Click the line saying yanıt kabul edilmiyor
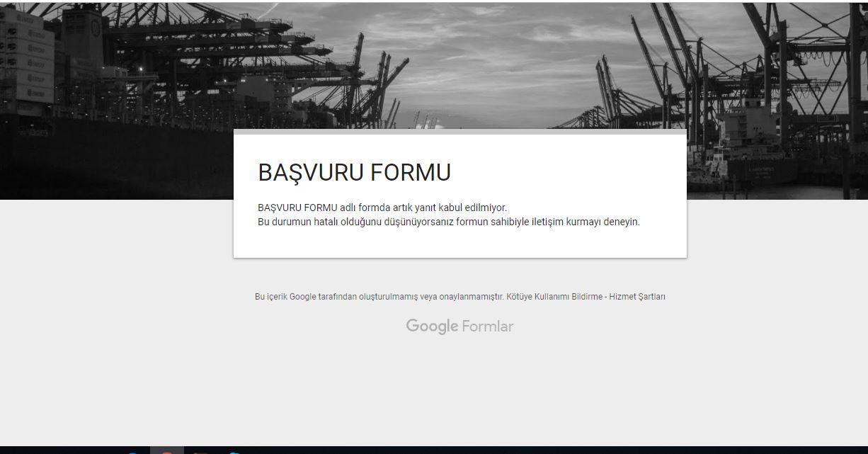The image size is (868, 454). click(382, 208)
